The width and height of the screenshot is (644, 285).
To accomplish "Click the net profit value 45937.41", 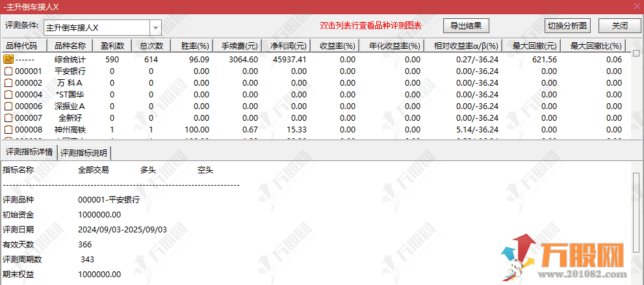I will tap(290, 60).
